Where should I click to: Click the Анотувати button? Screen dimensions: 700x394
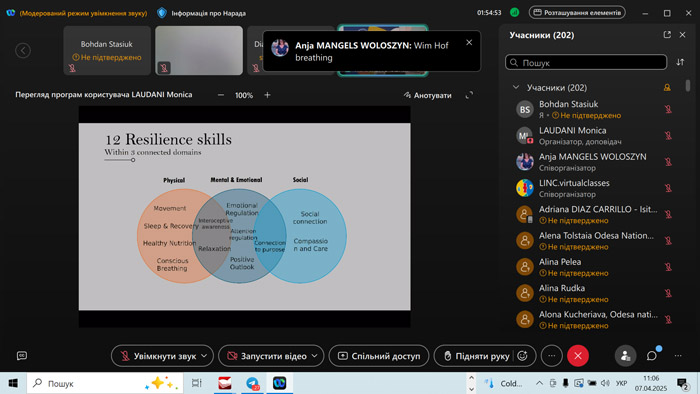pos(427,95)
